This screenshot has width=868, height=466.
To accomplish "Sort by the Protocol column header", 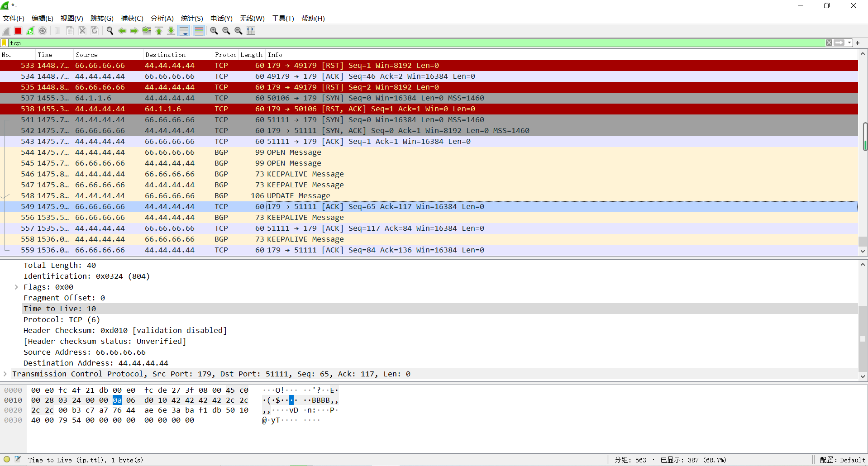I will tap(226, 55).
